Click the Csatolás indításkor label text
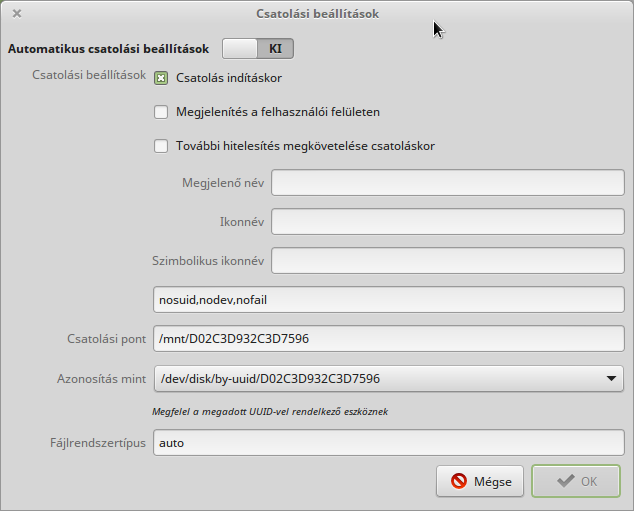Image resolution: width=634 pixels, height=511 pixels. tap(229, 78)
